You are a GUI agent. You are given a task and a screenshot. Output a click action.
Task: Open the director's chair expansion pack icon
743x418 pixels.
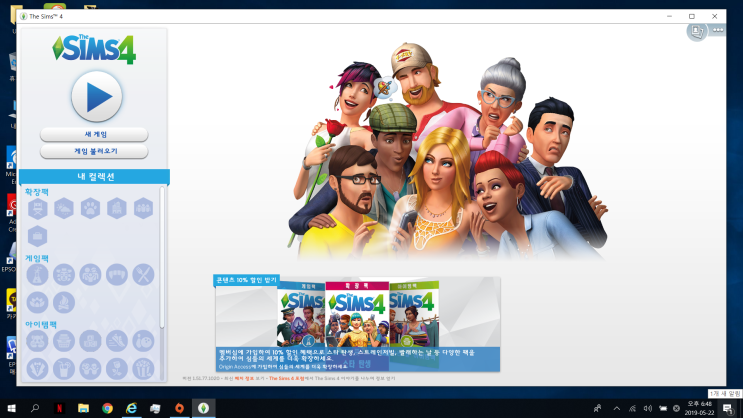pos(37,209)
